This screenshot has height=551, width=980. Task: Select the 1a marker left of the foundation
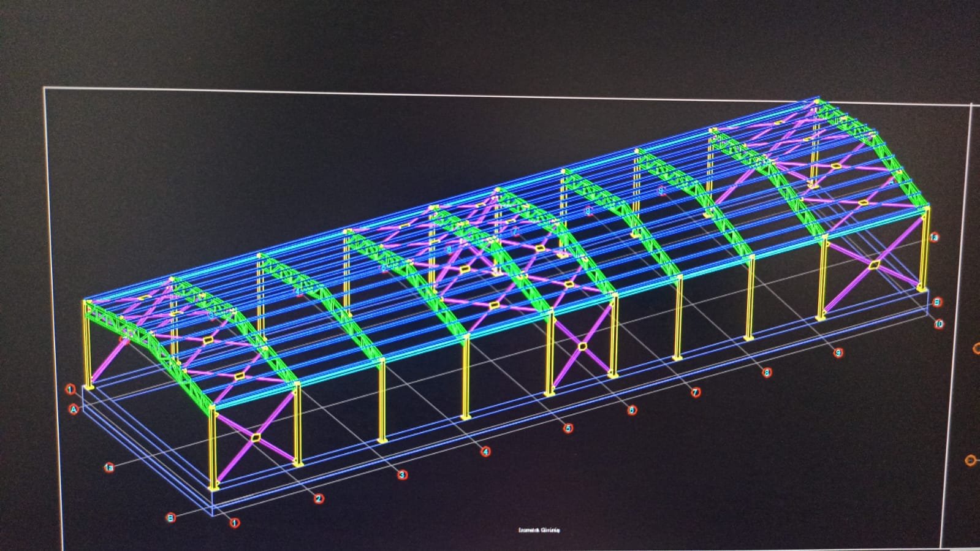coord(108,468)
